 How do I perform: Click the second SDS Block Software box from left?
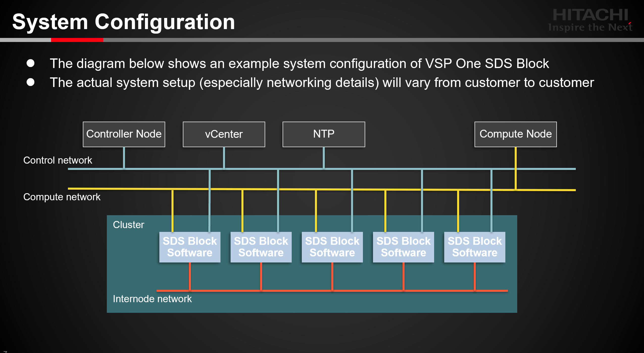[261, 247]
